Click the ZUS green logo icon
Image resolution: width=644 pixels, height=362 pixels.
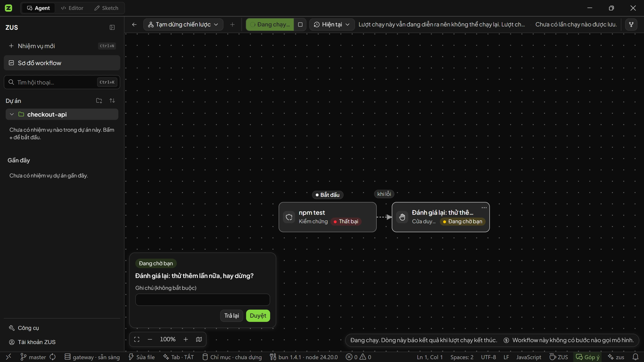8,8
